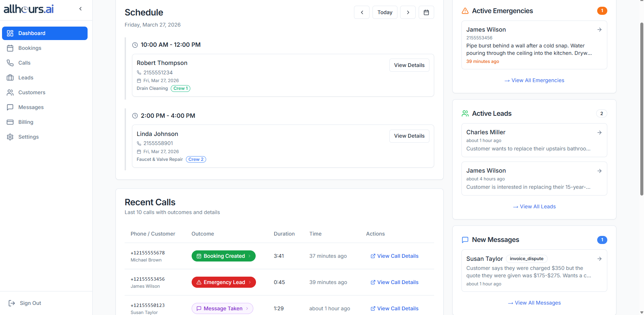
Task: Expand the Message Taken outcome badge
Action: tap(222, 308)
